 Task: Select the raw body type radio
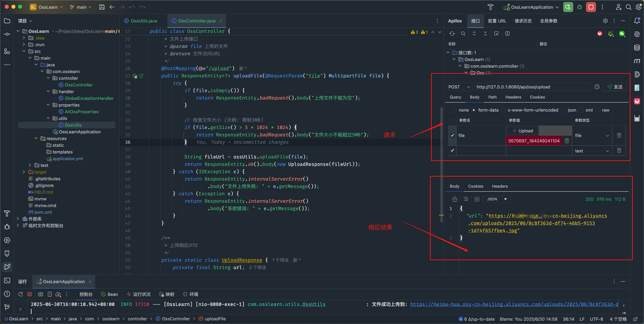coord(598,110)
